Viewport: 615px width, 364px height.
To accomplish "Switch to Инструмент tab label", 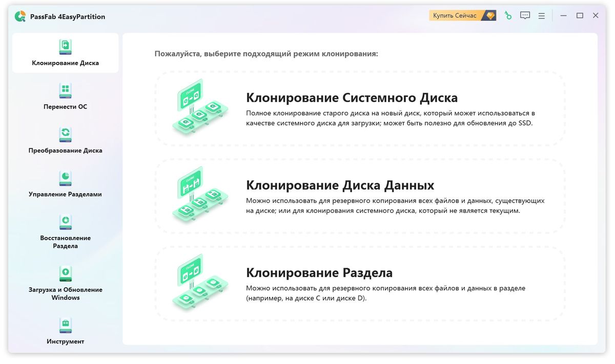I will [66, 341].
